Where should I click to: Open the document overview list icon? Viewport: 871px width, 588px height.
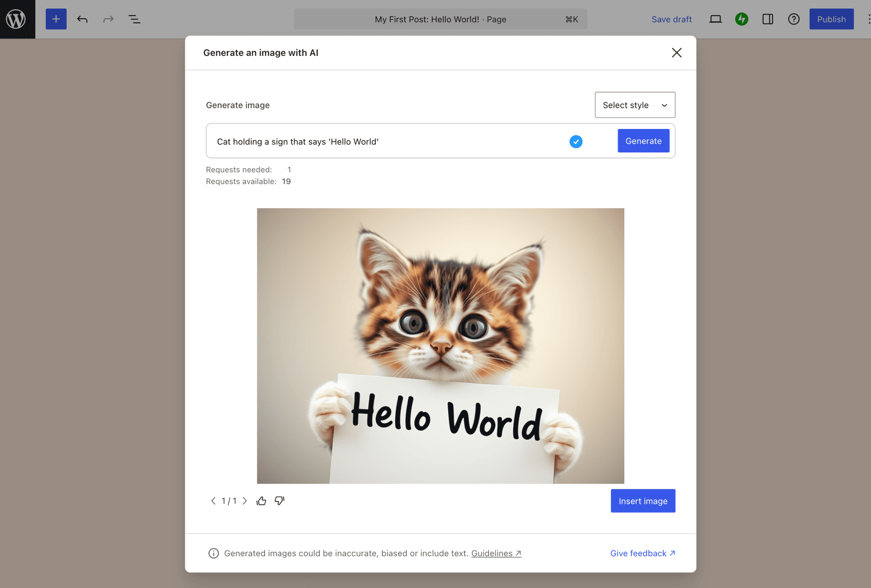(135, 19)
